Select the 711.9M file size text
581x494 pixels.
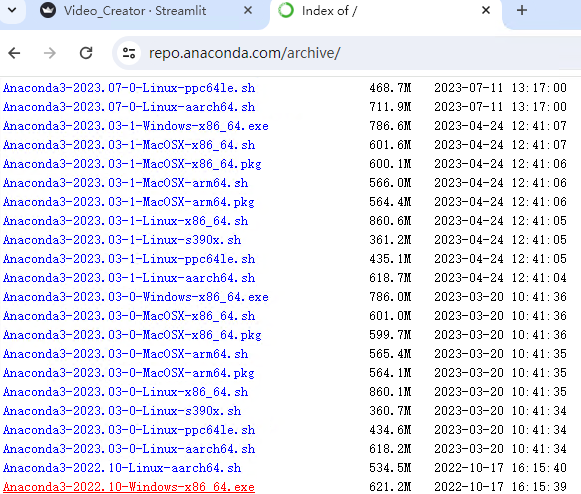[x=390, y=107]
